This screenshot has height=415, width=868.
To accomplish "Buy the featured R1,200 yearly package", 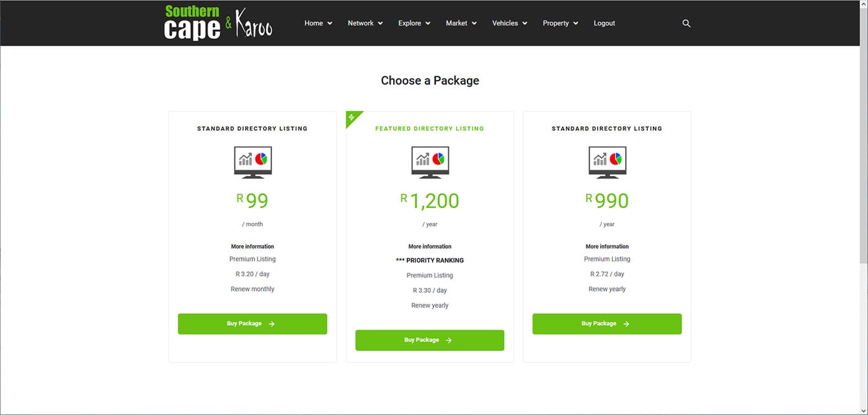I will 429,340.
